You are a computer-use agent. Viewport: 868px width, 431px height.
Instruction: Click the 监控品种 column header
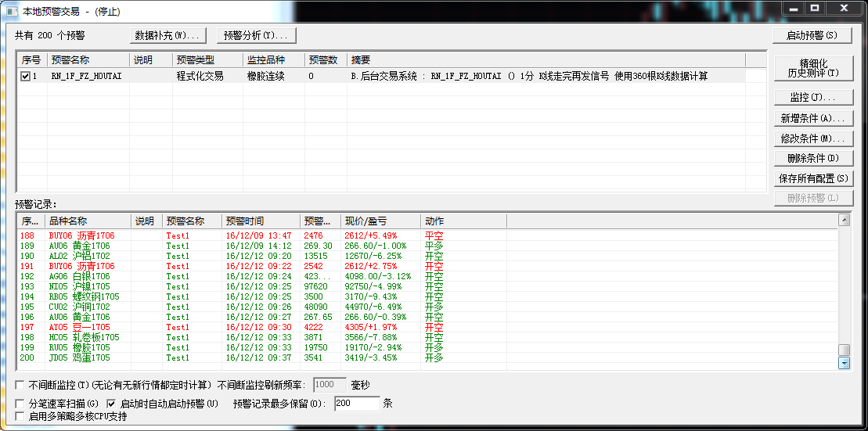click(273, 59)
